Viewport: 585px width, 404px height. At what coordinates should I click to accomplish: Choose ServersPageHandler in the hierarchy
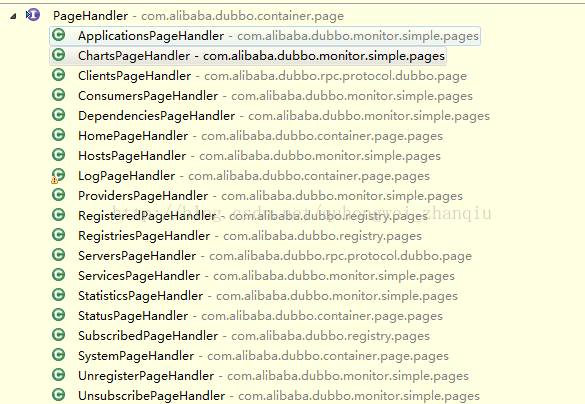(275, 256)
